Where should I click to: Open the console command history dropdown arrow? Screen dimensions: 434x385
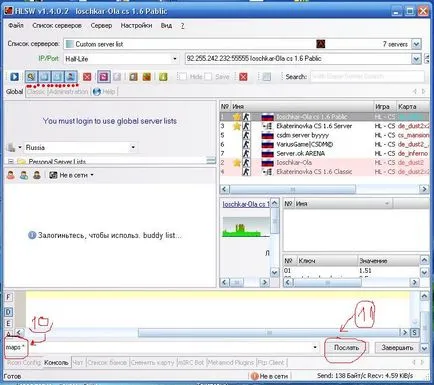point(315,347)
